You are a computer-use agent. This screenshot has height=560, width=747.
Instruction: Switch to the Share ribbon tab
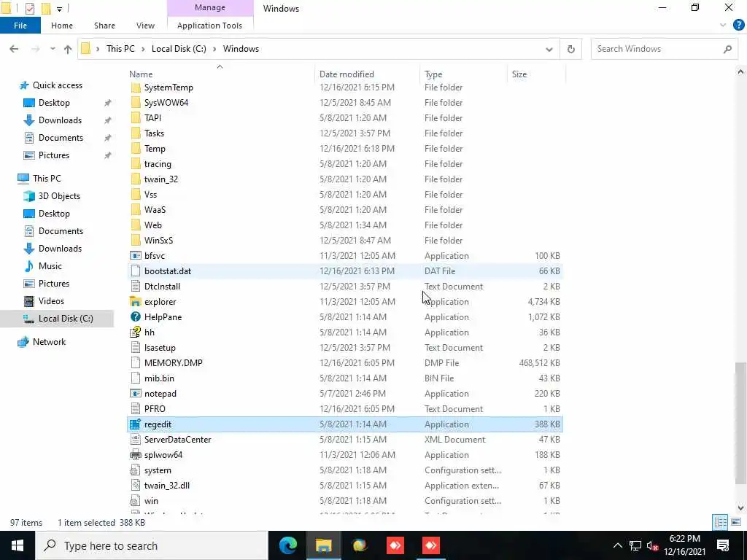point(104,26)
